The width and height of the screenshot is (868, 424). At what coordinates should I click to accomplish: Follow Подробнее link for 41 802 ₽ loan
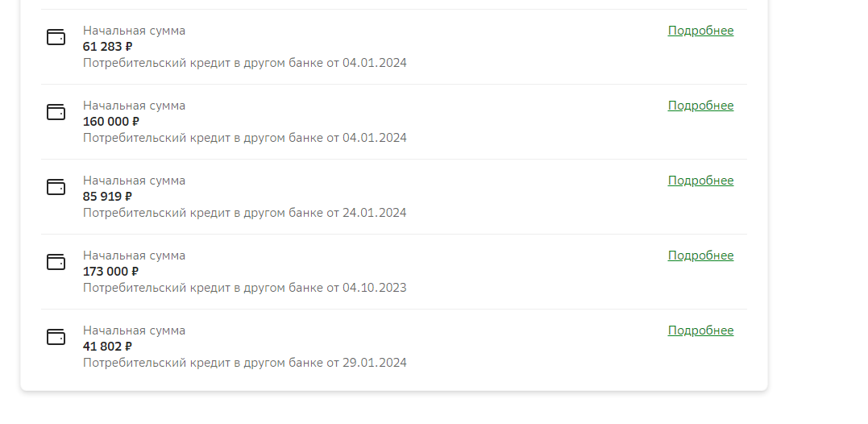click(700, 330)
